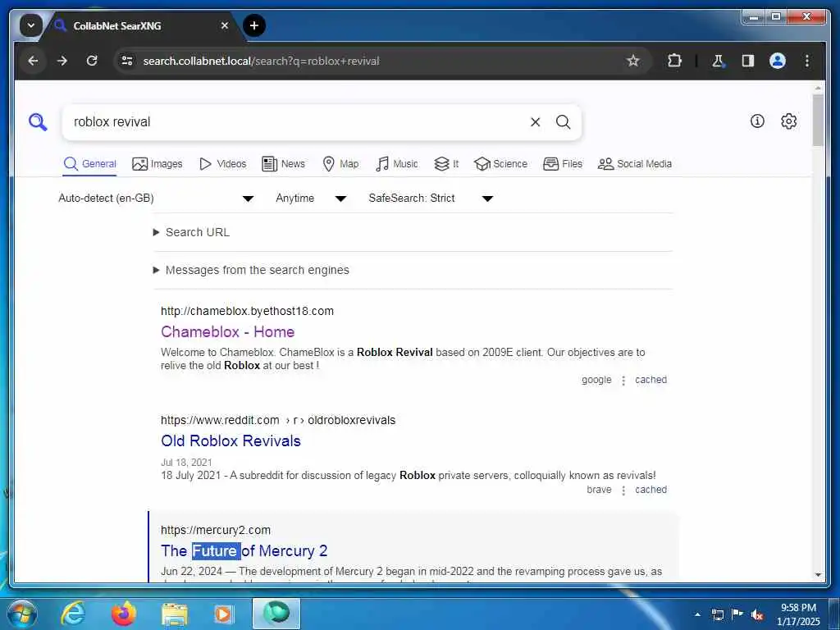Switch to the Videos category tab
The image size is (840, 630).
(222, 164)
